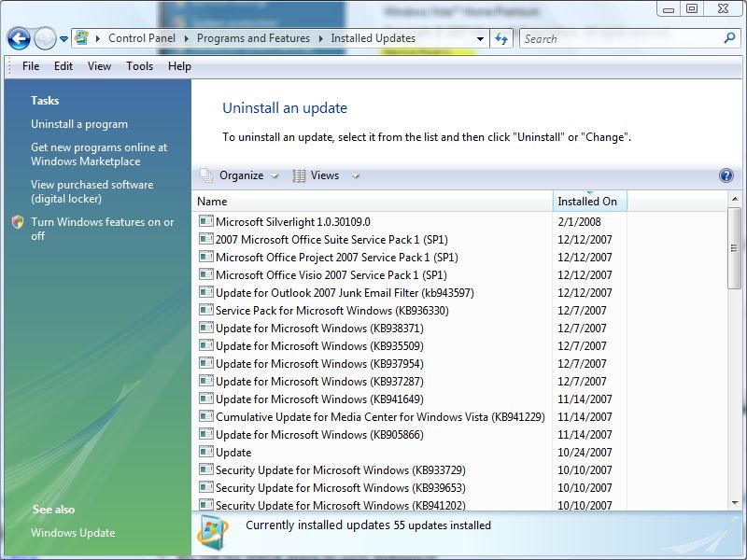Click the icon of update KB941649 row
Viewport: 747px width, 560px height.
click(205, 399)
